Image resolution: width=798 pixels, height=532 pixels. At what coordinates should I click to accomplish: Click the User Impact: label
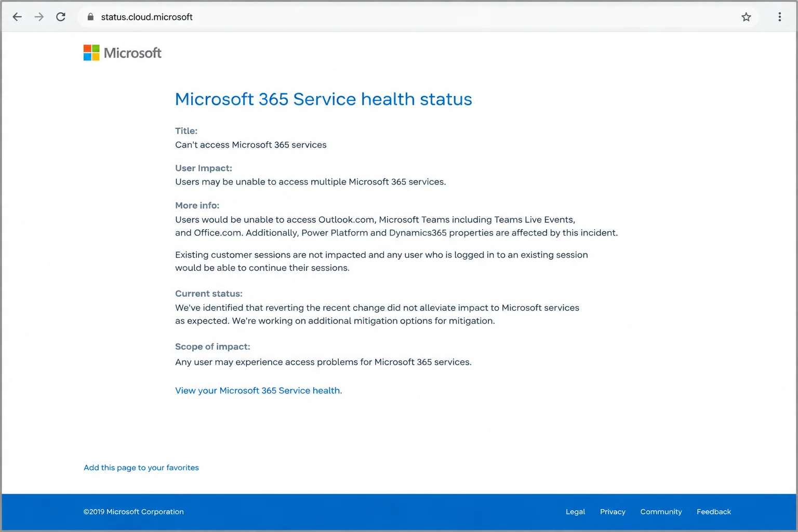click(204, 168)
